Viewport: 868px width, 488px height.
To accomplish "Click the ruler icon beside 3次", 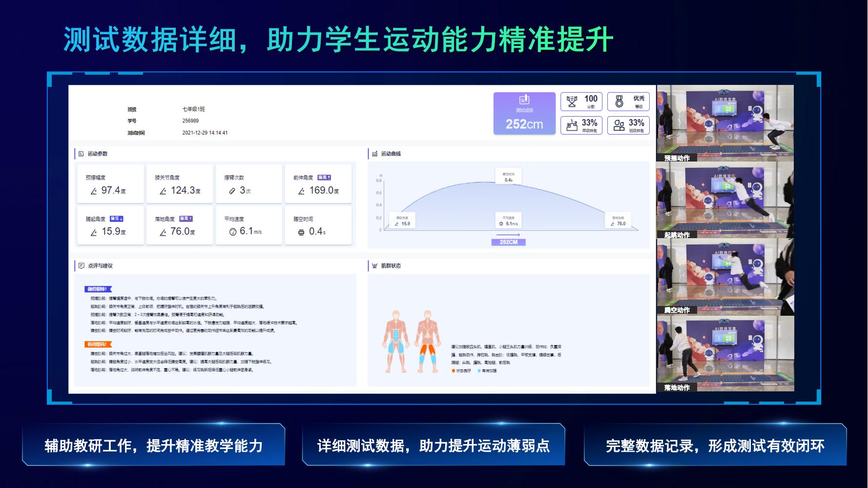I will (x=232, y=191).
